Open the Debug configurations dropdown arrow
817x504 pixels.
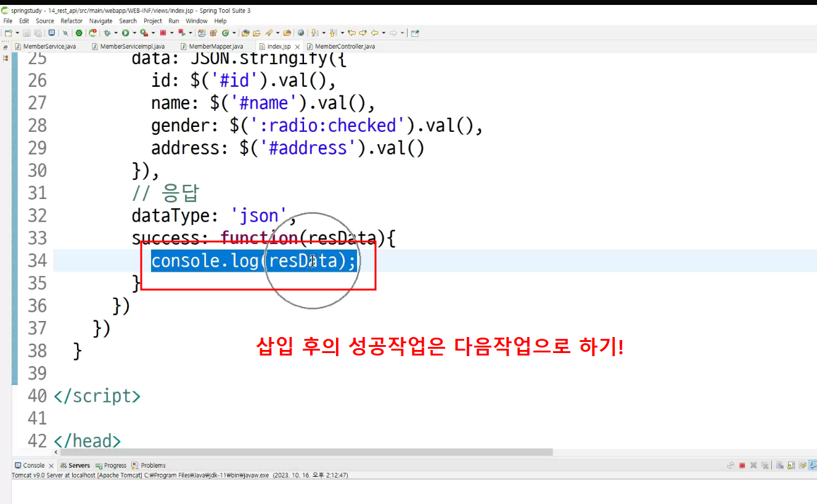(x=115, y=33)
